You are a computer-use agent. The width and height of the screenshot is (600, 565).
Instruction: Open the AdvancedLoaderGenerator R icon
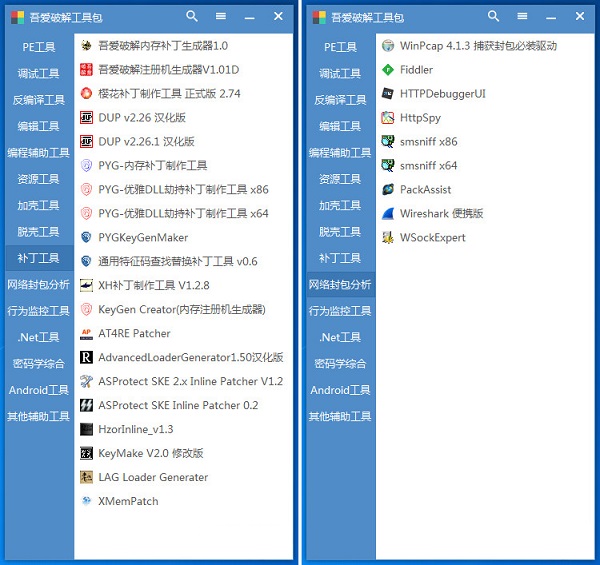pyautogui.click(x=86, y=357)
